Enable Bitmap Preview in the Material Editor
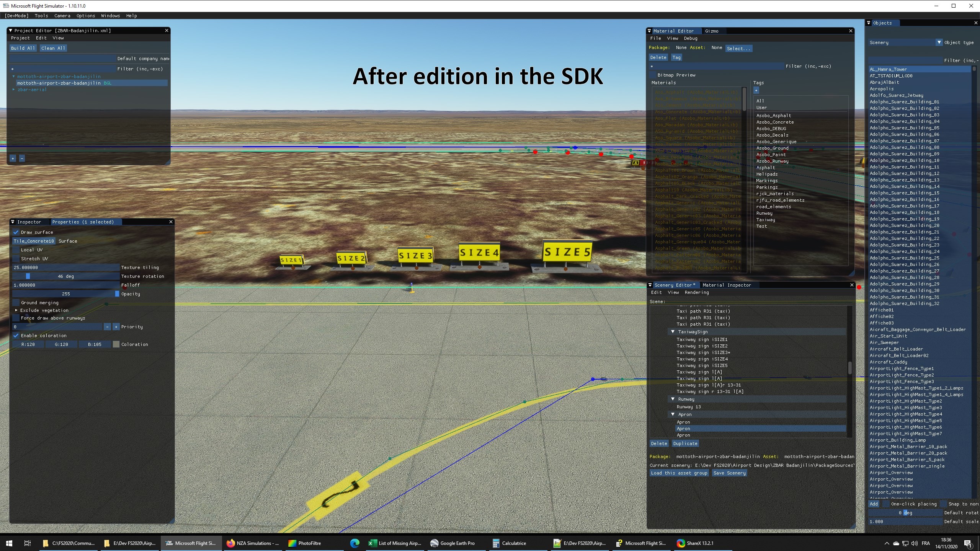Screen dimensions: 980x551 pyautogui.click(x=652, y=75)
